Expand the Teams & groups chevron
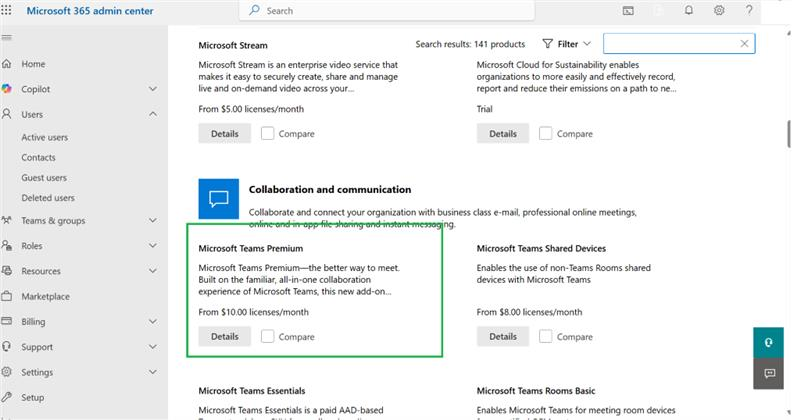 (153, 220)
